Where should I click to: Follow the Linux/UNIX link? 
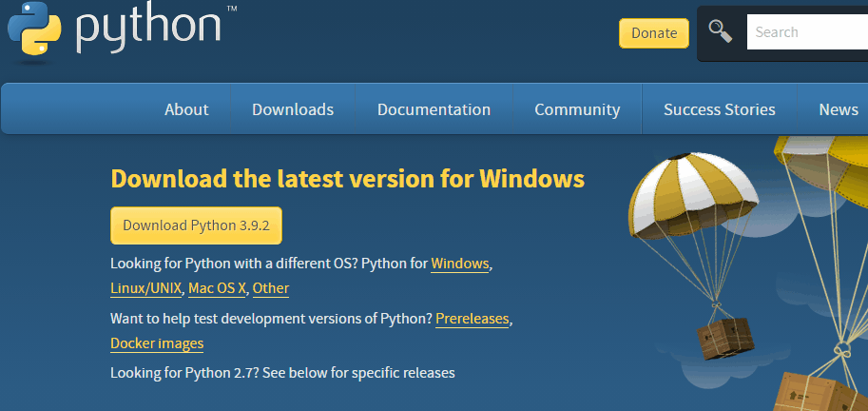pos(146,288)
